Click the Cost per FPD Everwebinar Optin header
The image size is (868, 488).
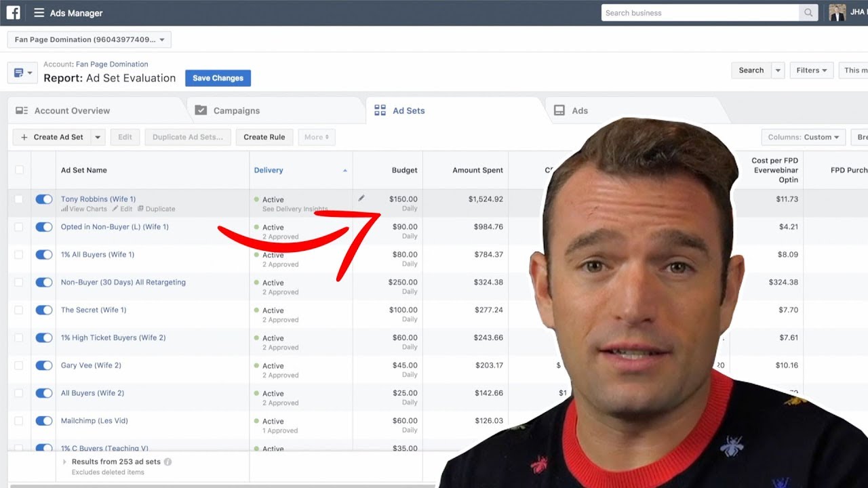pyautogui.click(x=774, y=170)
